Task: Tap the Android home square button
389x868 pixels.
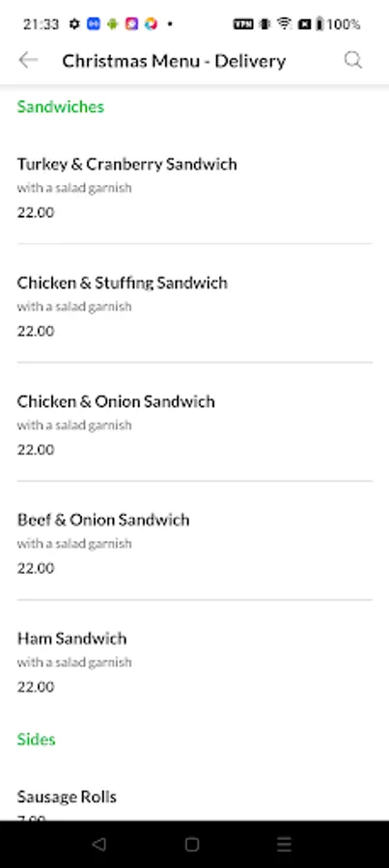Action: pos(192,844)
